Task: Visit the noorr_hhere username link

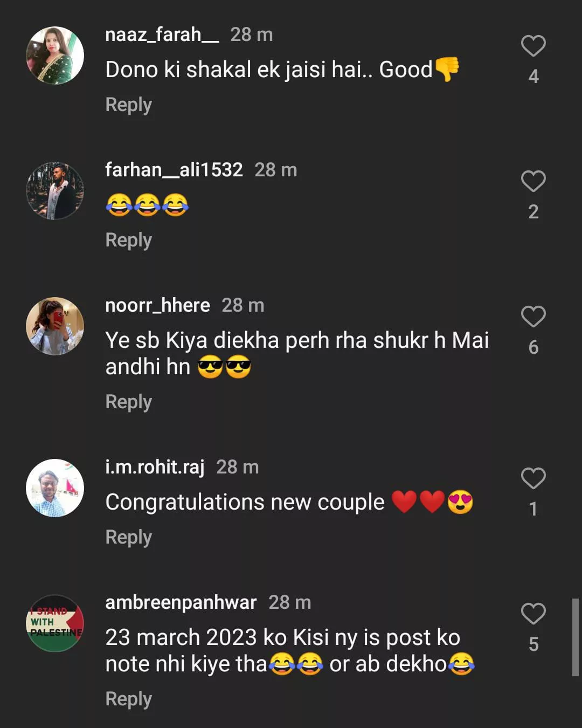Action: coord(157,305)
